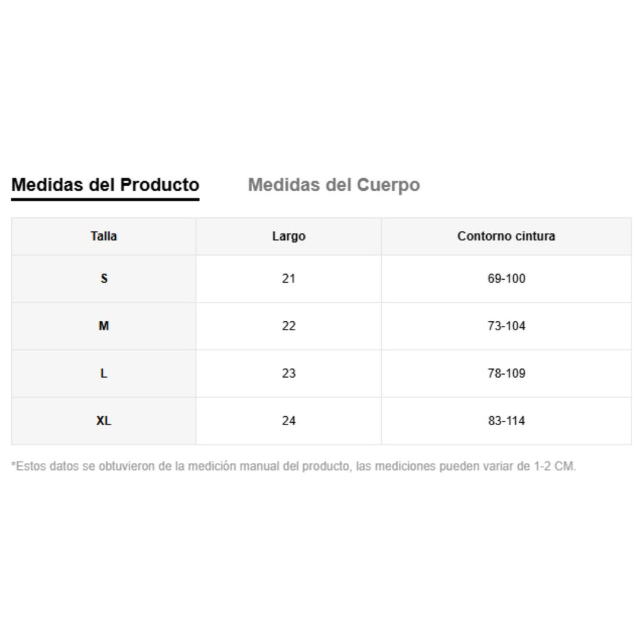Switch to the Medidas del Producto tab
644x644 pixels.
tap(105, 185)
